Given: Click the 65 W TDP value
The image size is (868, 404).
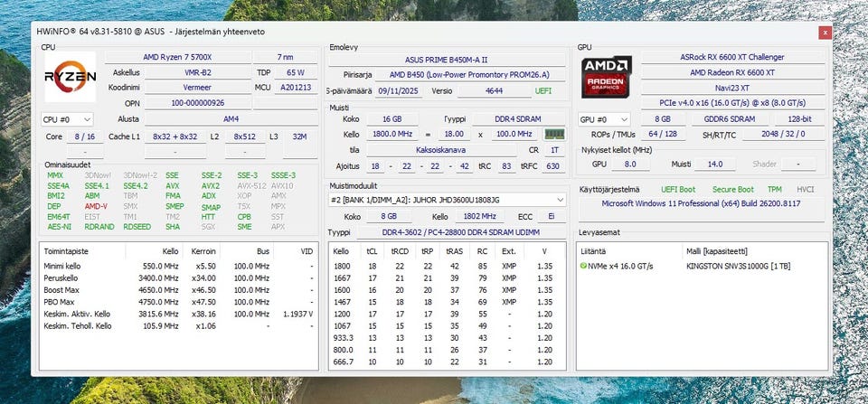Looking at the screenshot, I should point(296,72).
